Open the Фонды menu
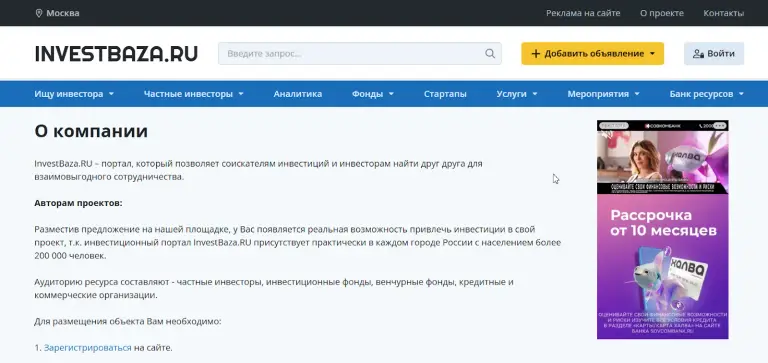This screenshot has height=363, width=768. [x=373, y=94]
